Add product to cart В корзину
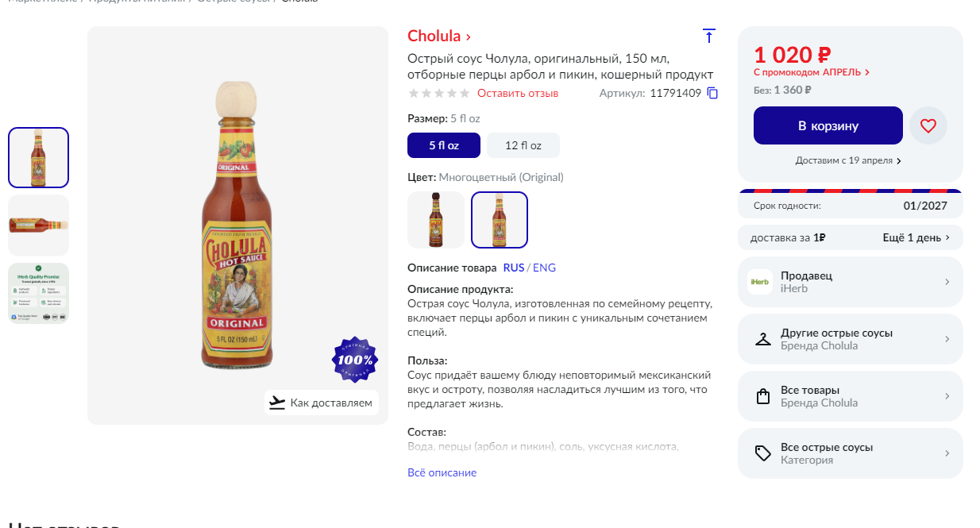Screen dimensions: 980x528 click(828, 125)
